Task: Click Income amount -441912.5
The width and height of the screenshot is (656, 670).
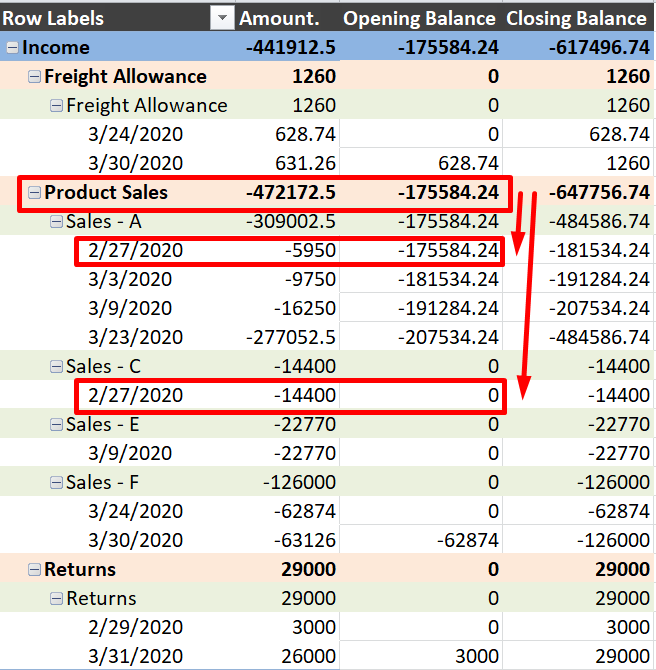Action: point(291,47)
